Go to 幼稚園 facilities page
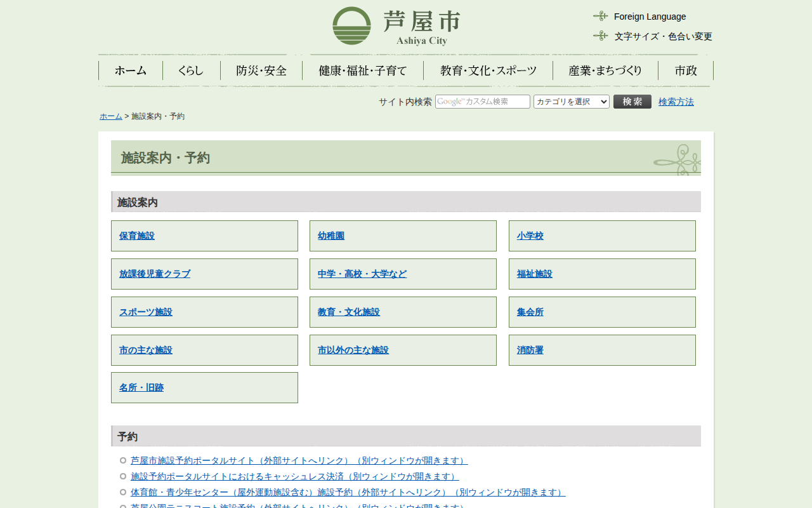The image size is (812, 508). [331, 236]
